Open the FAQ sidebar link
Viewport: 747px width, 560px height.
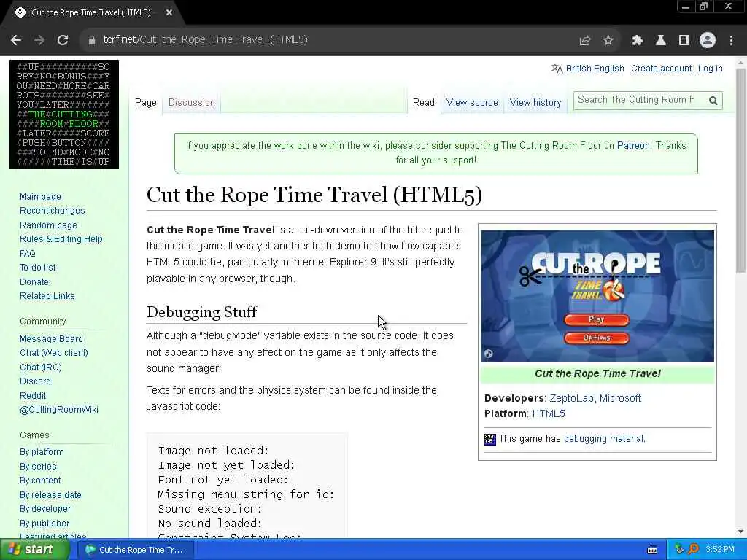pyautogui.click(x=28, y=253)
